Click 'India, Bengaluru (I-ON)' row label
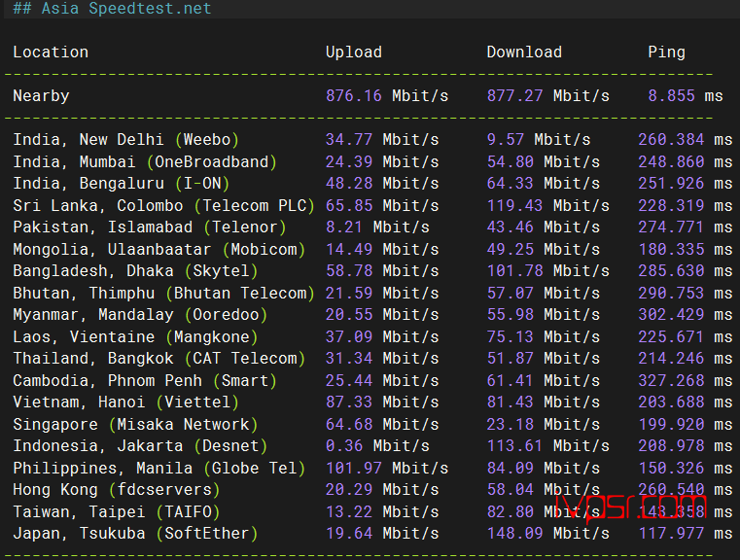The image size is (740, 560). coord(122,184)
